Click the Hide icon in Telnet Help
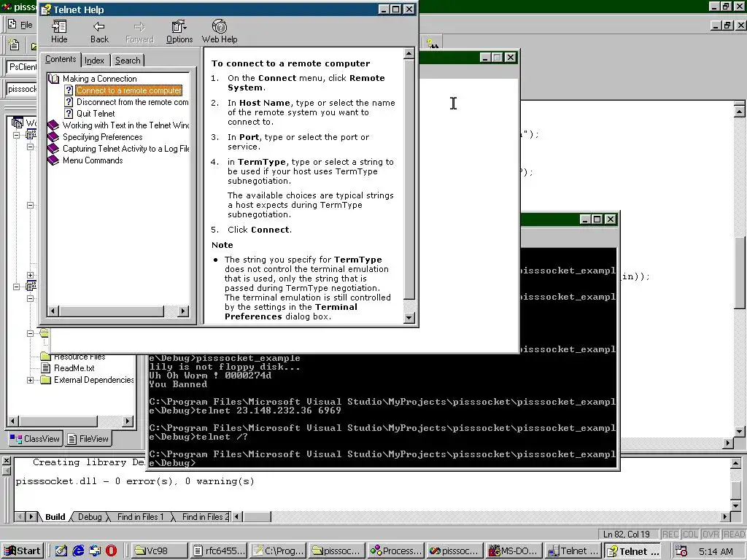The image size is (747, 560). [59, 31]
